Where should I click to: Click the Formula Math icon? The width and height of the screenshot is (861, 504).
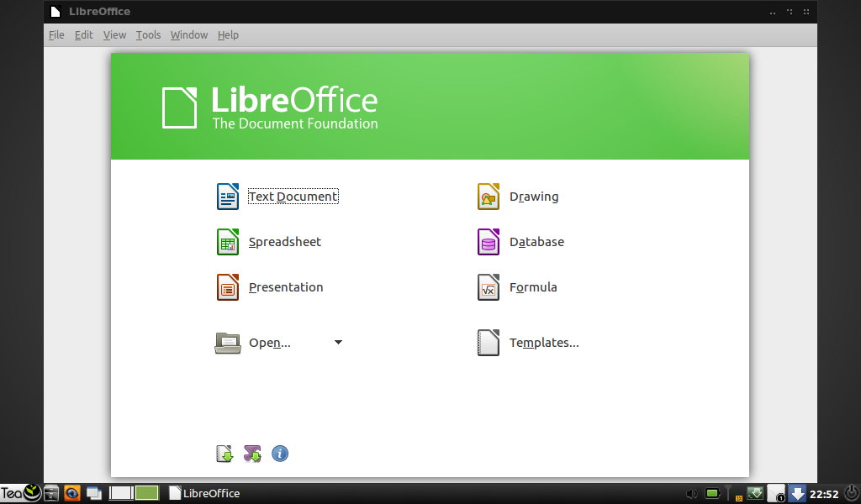click(x=489, y=287)
